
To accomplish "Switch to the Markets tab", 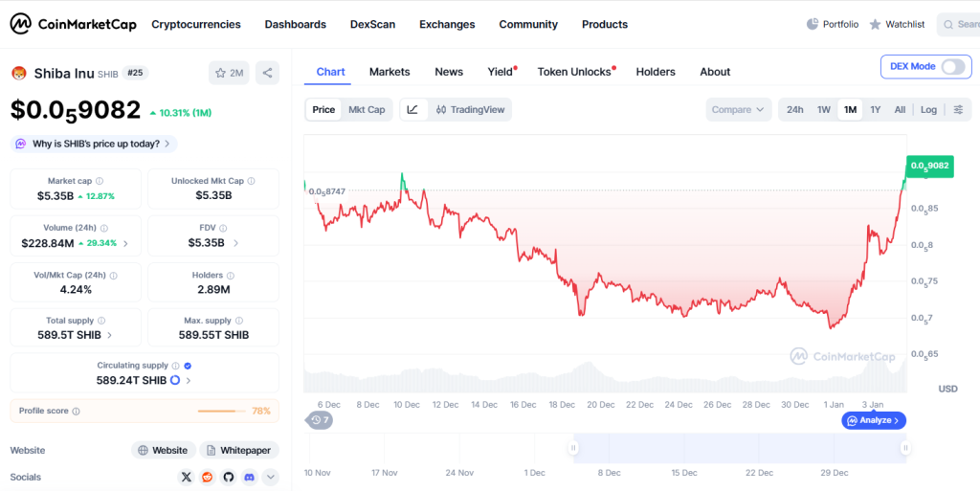I will pyautogui.click(x=390, y=72).
